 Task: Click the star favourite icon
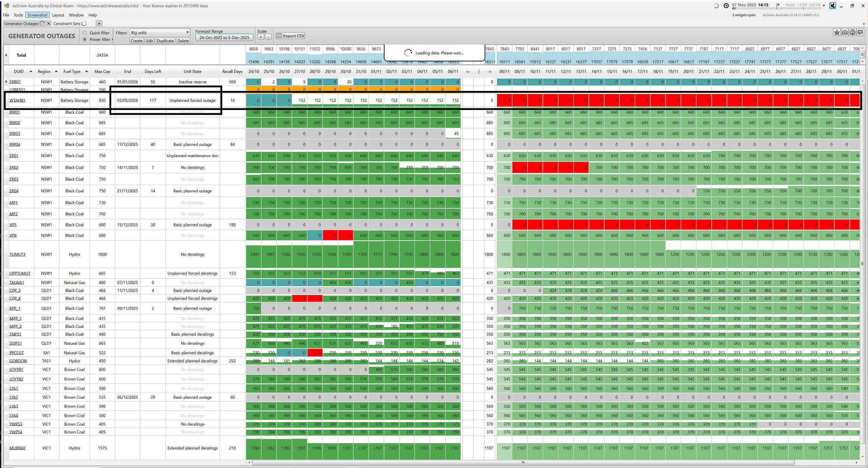[x=836, y=32]
